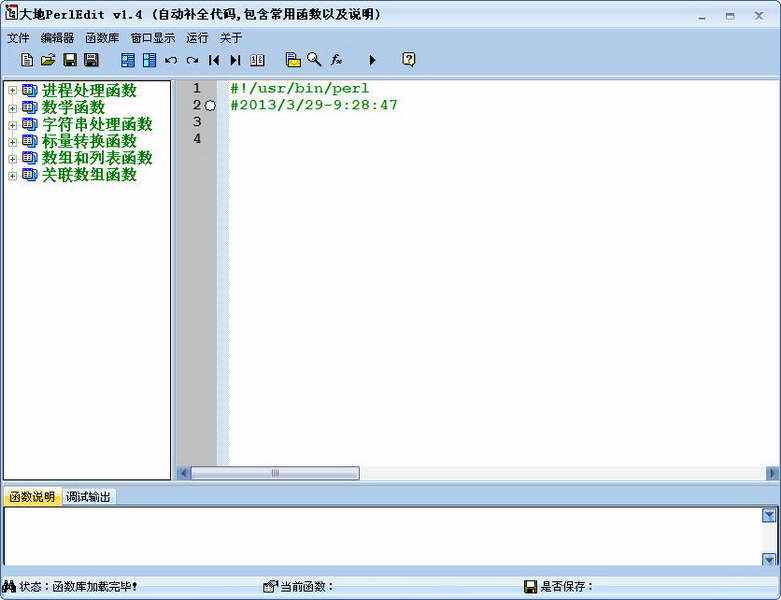Open the 文件 menu
Screen dimensions: 781x600
coord(18,38)
